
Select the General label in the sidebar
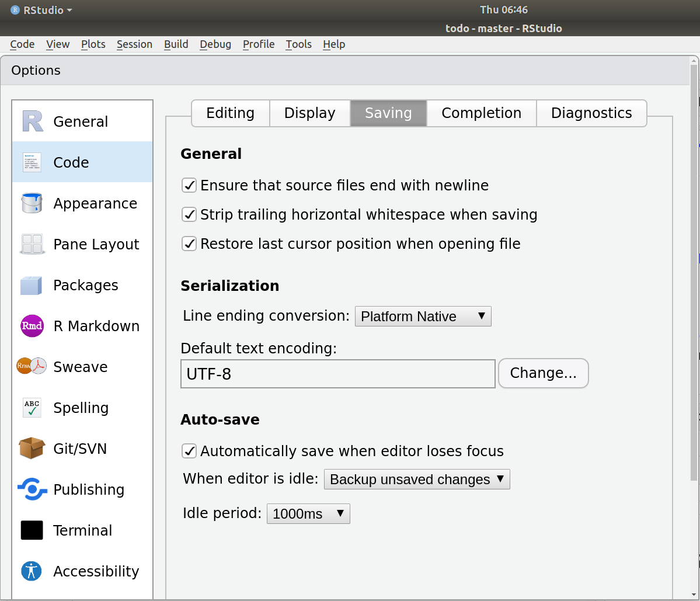pos(81,121)
